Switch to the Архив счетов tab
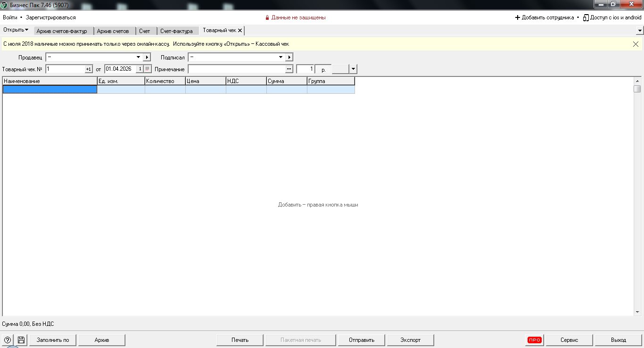Viewport: 644px width, 348px height. click(113, 31)
